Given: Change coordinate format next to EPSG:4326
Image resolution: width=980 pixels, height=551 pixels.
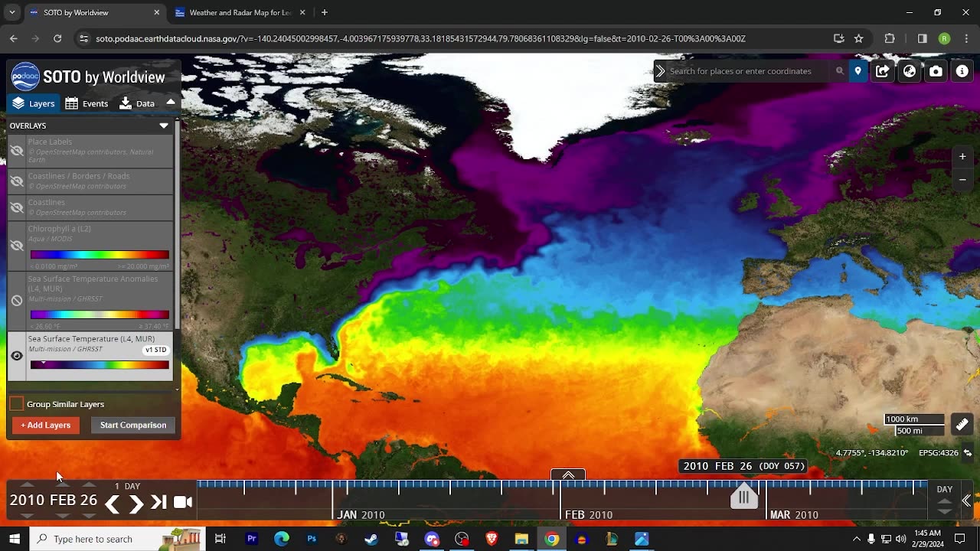Looking at the screenshot, I should point(968,453).
